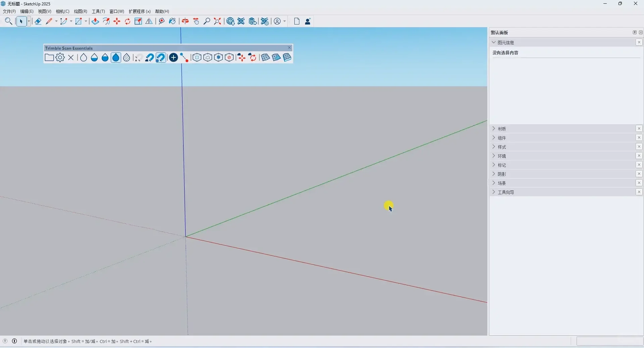Open the Shape tool dropdown arrow
This screenshot has width=644, height=348.
coord(86,21)
